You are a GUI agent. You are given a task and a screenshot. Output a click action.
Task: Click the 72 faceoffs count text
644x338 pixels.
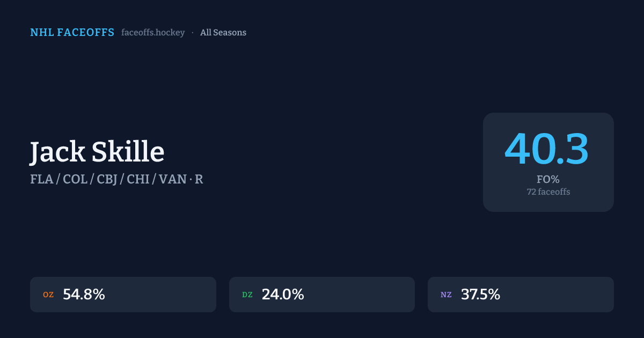[x=548, y=192]
